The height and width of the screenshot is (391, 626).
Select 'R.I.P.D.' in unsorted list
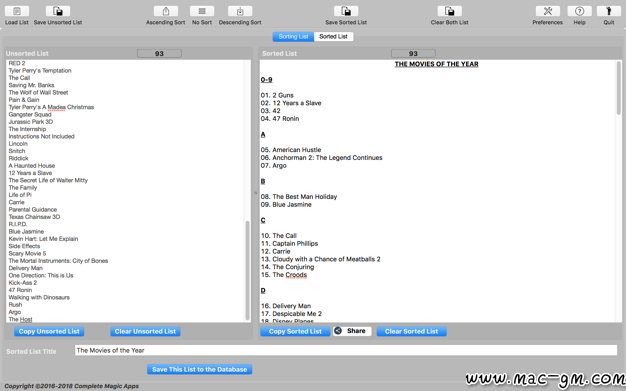(18, 224)
